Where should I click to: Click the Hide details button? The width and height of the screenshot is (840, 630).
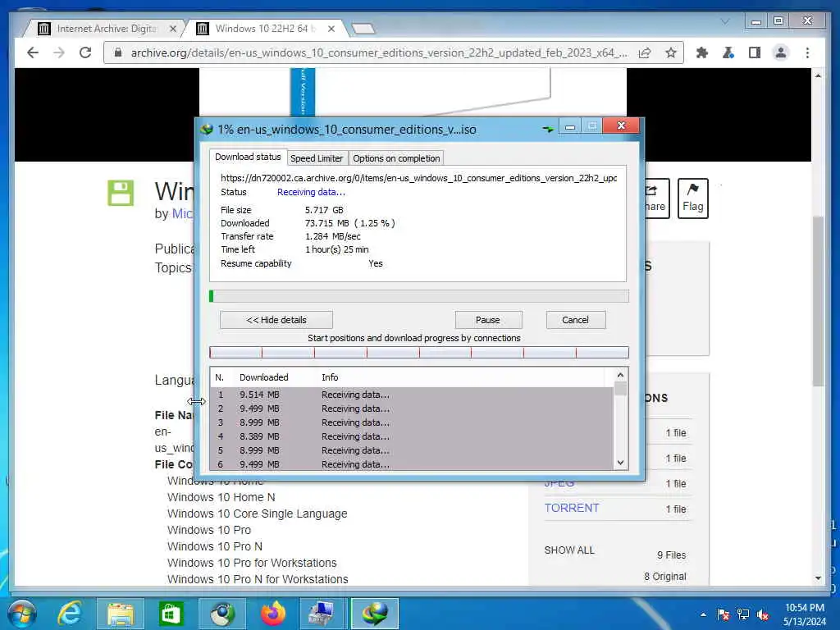276,320
